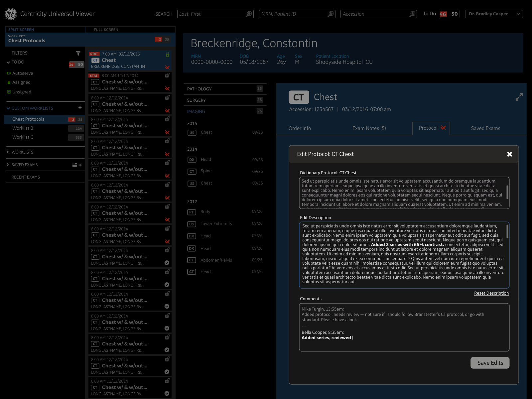Click the Saved Exams add folder icon
The width and height of the screenshot is (532, 399).
click(x=77, y=165)
